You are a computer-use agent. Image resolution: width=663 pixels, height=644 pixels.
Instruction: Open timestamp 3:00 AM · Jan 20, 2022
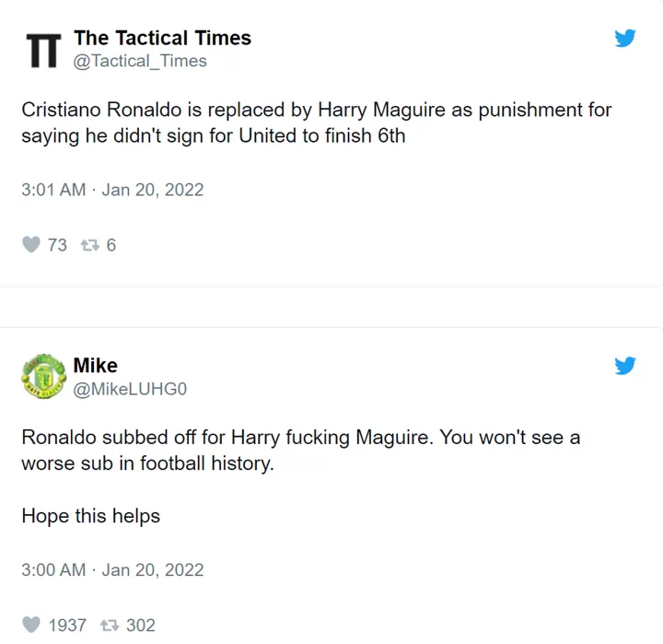pos(112,570)
